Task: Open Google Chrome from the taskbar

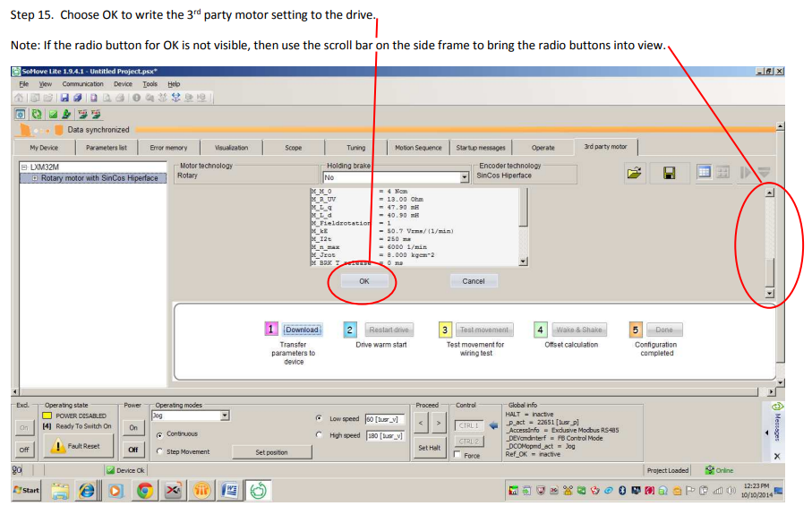Action: pos(144,490)
